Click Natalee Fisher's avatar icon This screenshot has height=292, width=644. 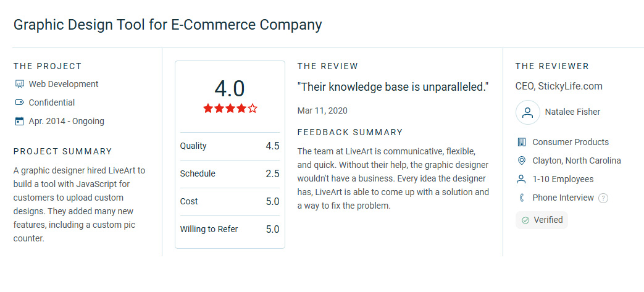(x=528, y=112)
